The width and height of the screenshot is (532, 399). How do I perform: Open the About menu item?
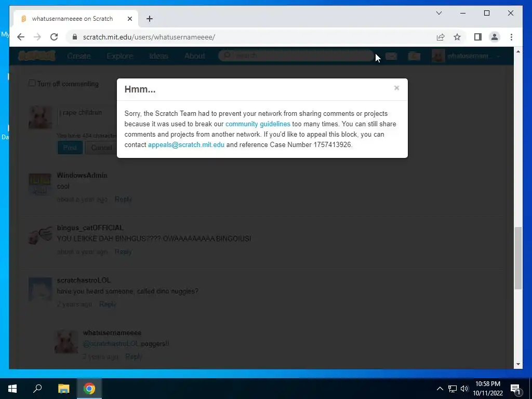(x=194, y=56)
